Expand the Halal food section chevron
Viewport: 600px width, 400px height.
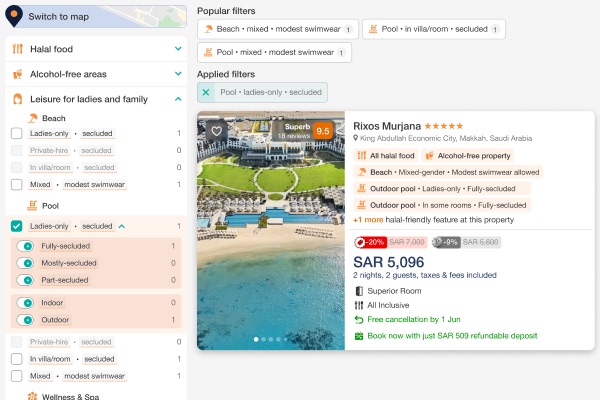pyautogui.click(x=178, y=49)
